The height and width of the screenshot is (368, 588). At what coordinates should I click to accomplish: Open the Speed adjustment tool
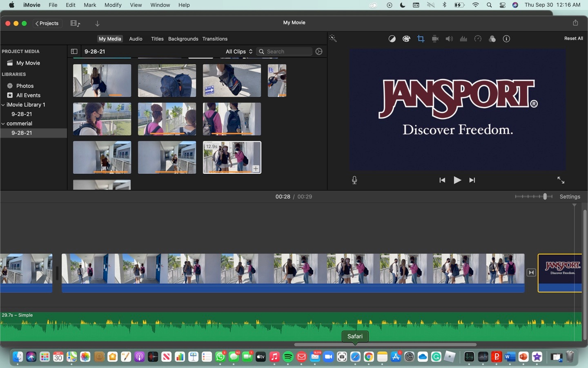coord(478,39)
